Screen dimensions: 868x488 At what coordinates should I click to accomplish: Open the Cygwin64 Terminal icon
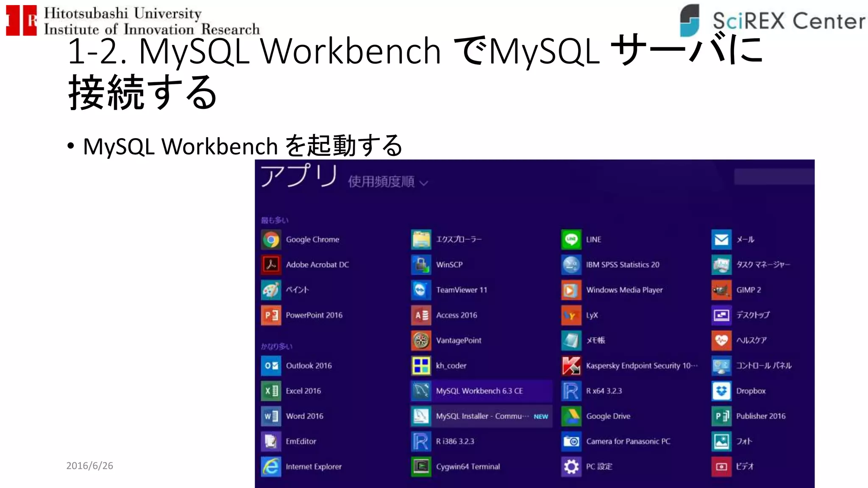(x=421, y=467)
